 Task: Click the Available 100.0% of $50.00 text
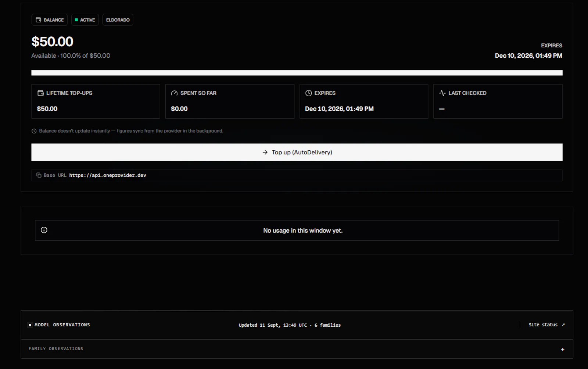pos(71,55)
